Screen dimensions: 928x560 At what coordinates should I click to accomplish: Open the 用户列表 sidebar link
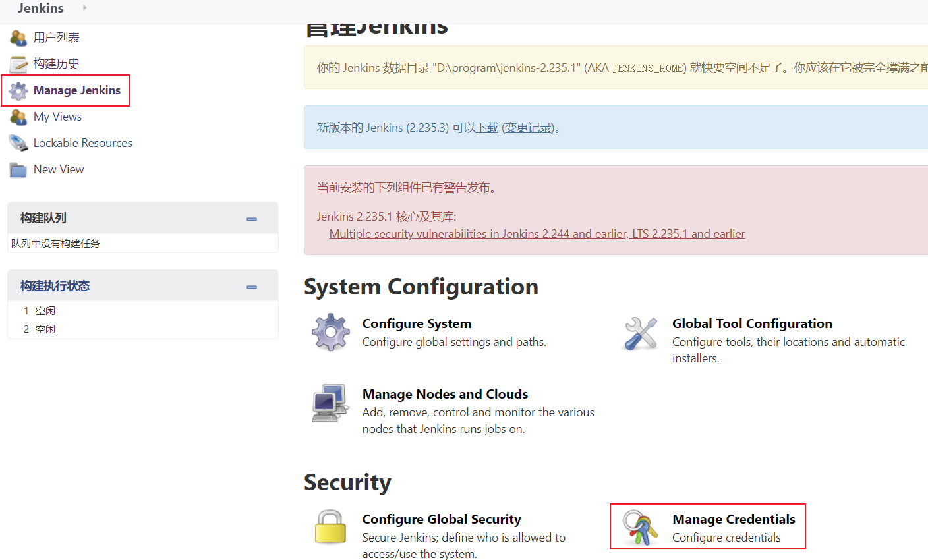click(57, 38)
